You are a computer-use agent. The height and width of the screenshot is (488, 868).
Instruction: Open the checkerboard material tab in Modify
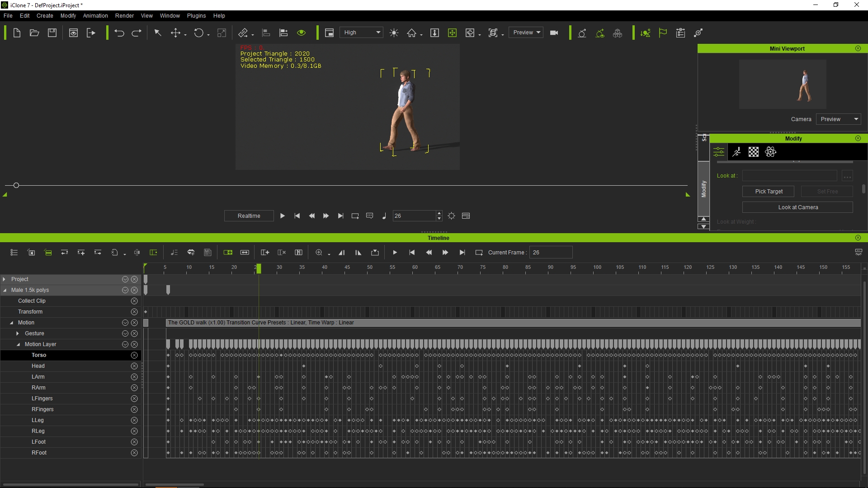754,152
